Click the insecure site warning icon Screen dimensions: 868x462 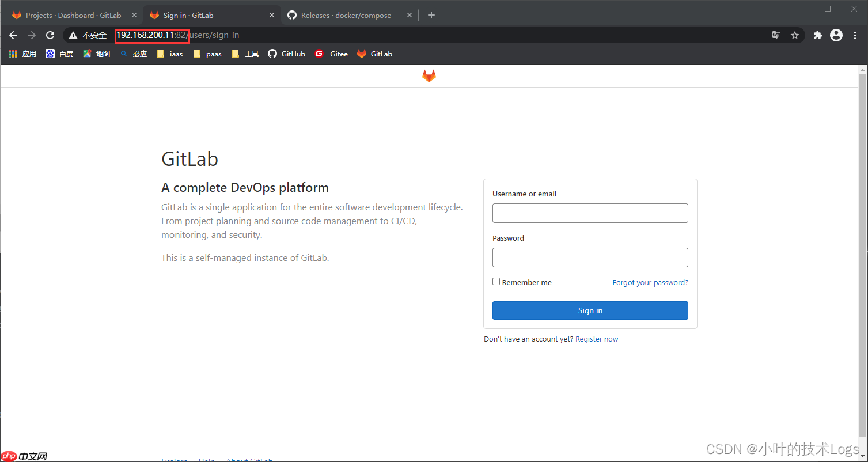pos(73,35)
